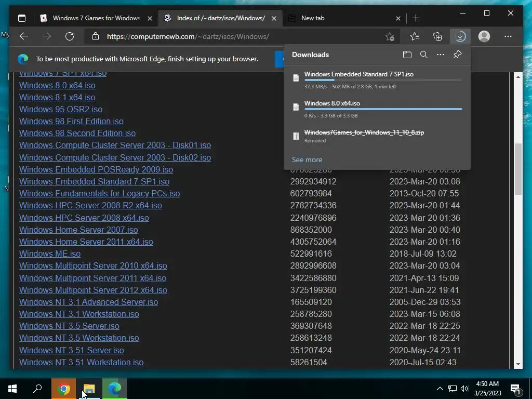532x399 pixels.
Task: Click the page vertical scrollbar thumb
Action: pyautogui.click(x=518, y=169)
